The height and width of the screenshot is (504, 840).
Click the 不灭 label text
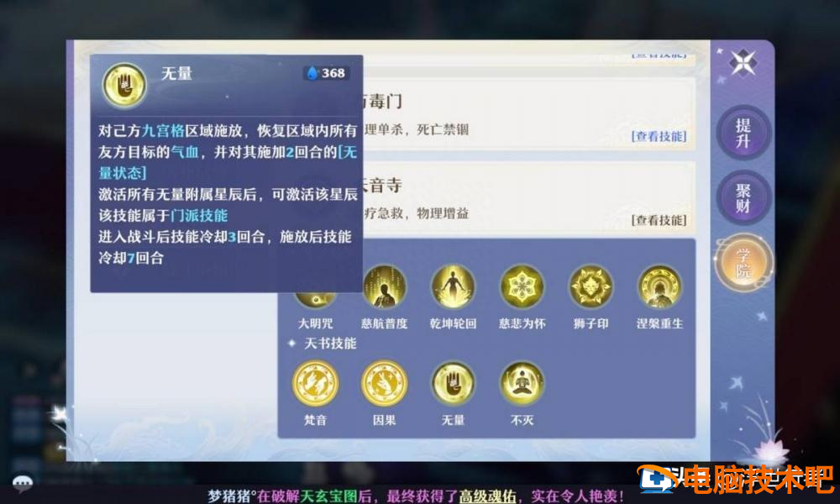[x=522, y=421]
